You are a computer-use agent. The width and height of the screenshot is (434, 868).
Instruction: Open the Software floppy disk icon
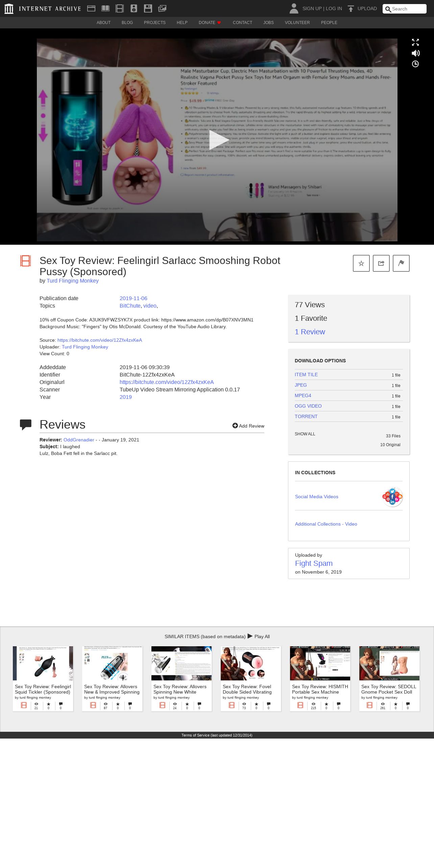[x=148, y=8]
